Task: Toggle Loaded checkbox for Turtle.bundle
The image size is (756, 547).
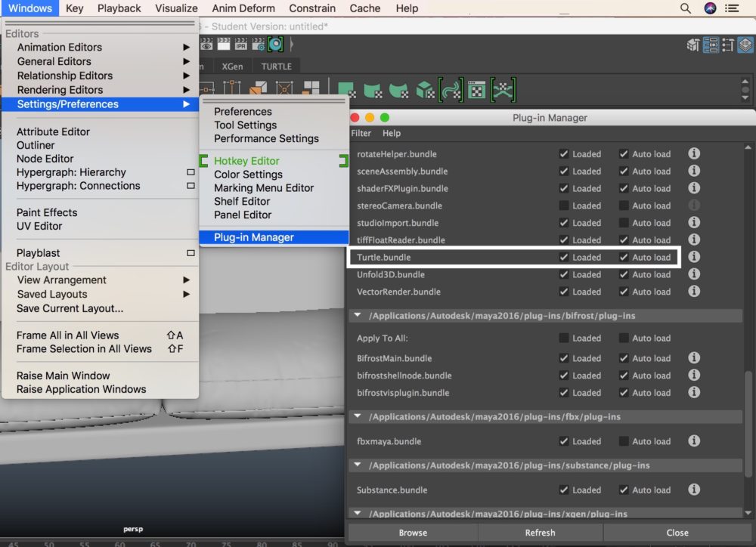Action: pos(564,257)
